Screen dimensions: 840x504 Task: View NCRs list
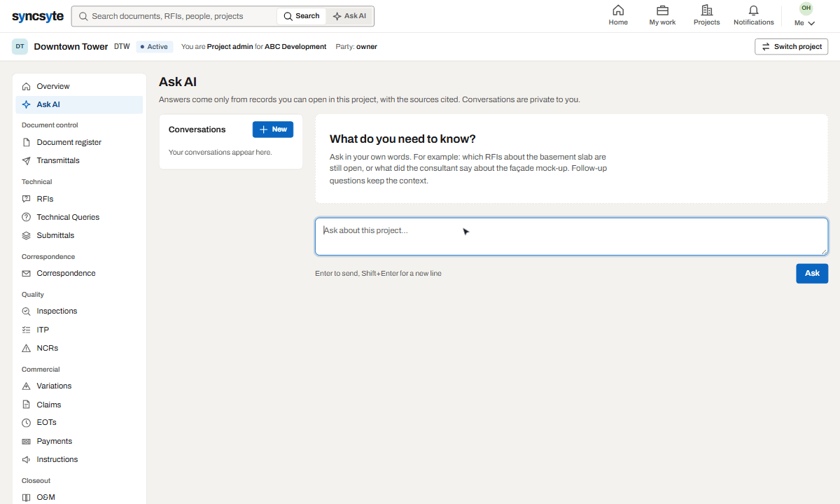click(79, 348)
